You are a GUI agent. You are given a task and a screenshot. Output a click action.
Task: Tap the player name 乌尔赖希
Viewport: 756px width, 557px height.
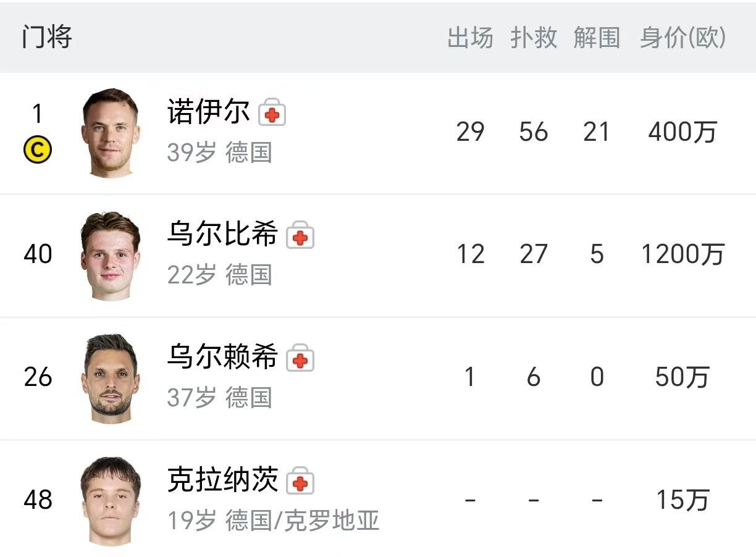(x=222, y=358)
